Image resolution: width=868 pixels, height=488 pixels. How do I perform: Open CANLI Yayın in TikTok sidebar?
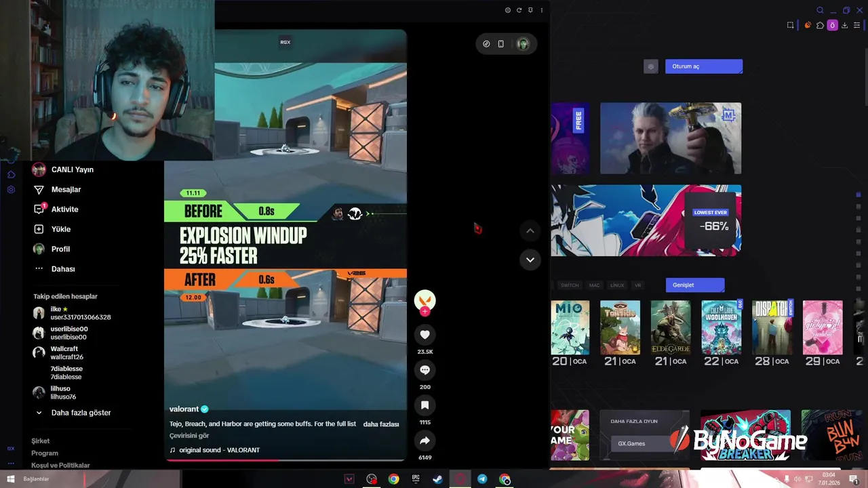pos(62,169)
